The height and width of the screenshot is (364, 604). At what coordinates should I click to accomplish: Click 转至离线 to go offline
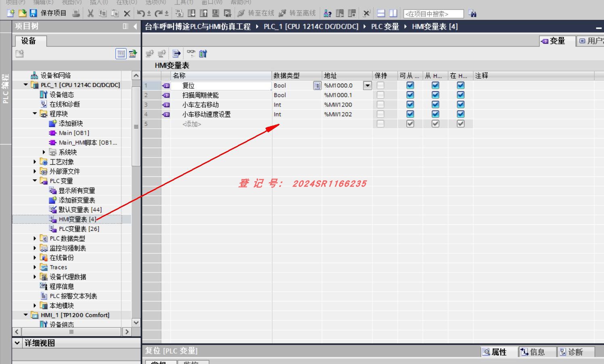tap(297, 13)
